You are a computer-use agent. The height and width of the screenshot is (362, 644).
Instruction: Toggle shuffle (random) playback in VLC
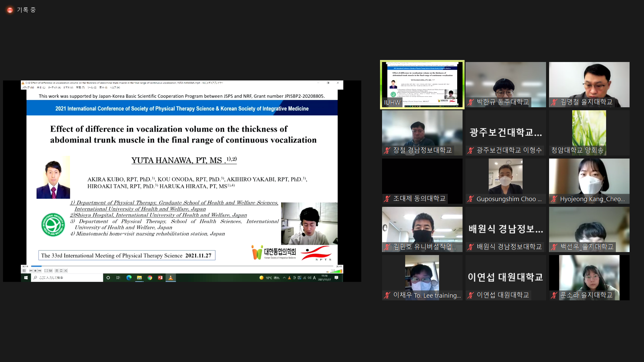point(66,270)
